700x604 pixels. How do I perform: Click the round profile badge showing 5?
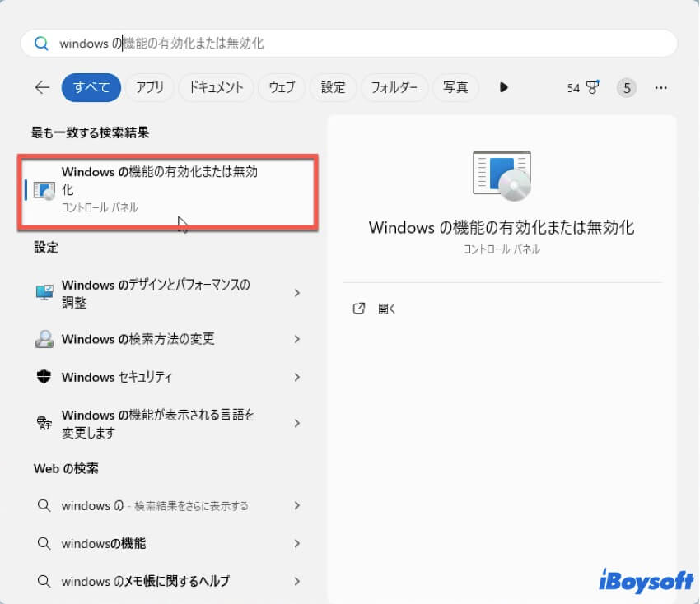point(627,87)
